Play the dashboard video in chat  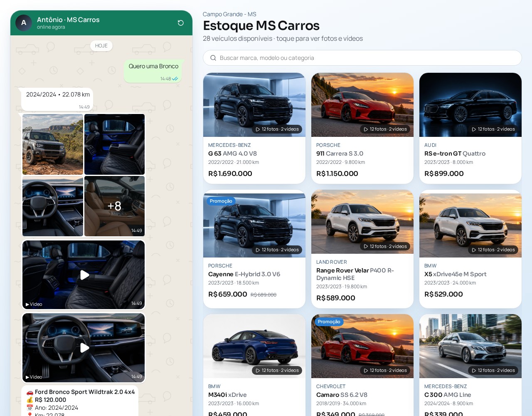click(84, 348)
